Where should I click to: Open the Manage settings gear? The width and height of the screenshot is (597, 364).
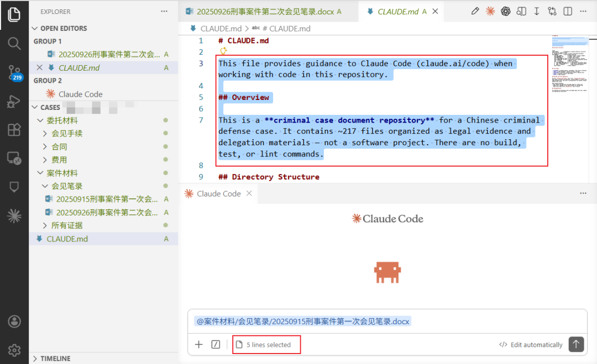tap(14, 350)
